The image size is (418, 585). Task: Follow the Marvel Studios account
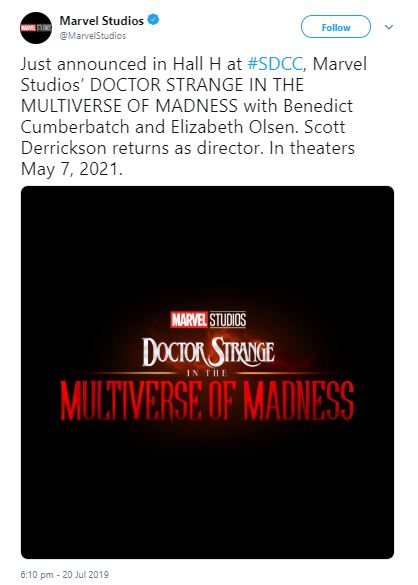pos(336,27)
